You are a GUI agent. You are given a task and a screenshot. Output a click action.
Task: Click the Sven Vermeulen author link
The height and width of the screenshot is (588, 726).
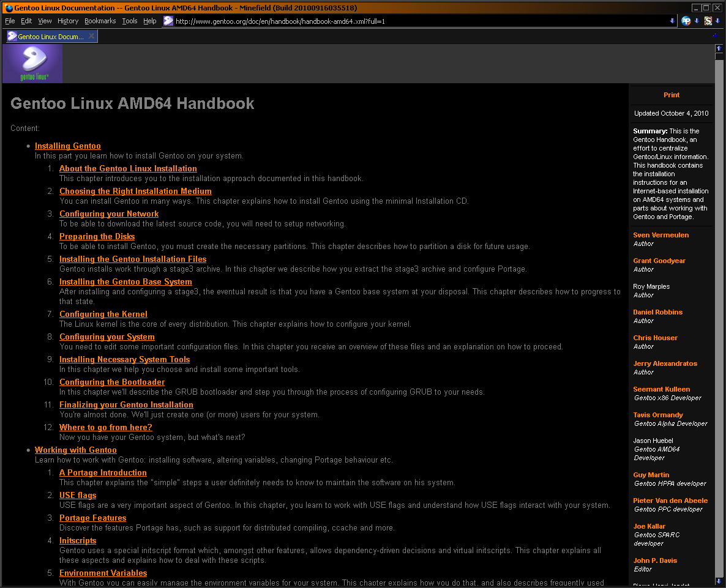point(661,234)
